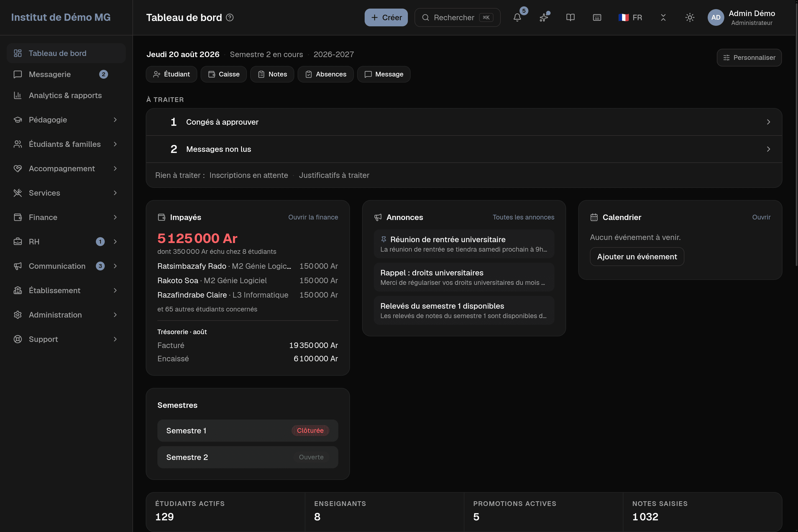Click Ajouter un événement button
Screen dimensions: 798x532
point(637,257)
